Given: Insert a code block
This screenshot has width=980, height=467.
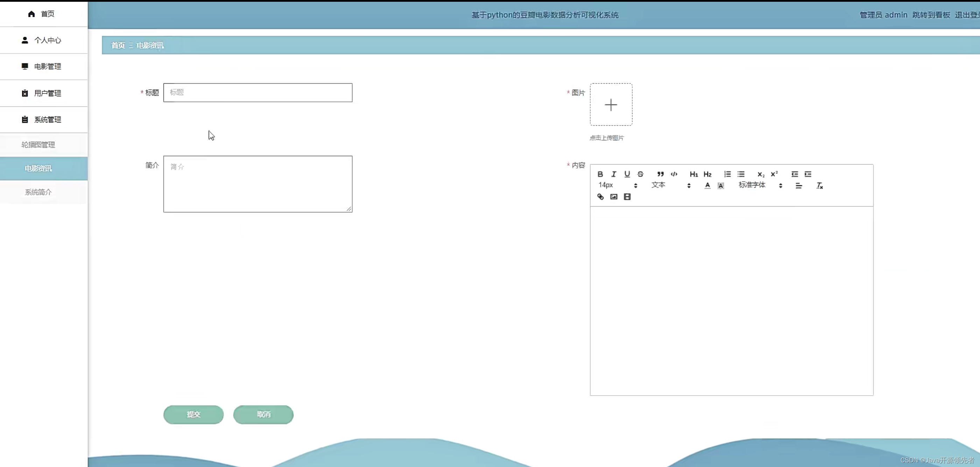Looking at the screenshot, I should tap(674, 174).
